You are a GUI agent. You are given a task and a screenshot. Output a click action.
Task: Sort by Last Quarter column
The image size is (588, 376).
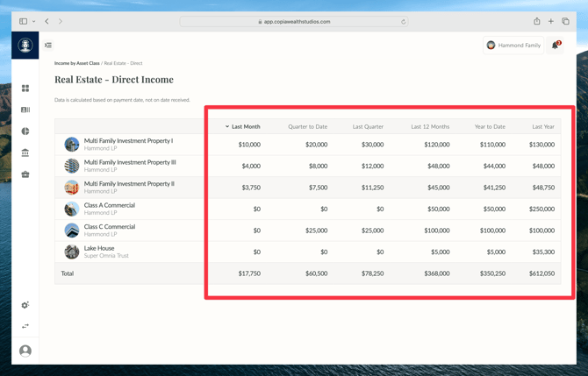[368, 126]
